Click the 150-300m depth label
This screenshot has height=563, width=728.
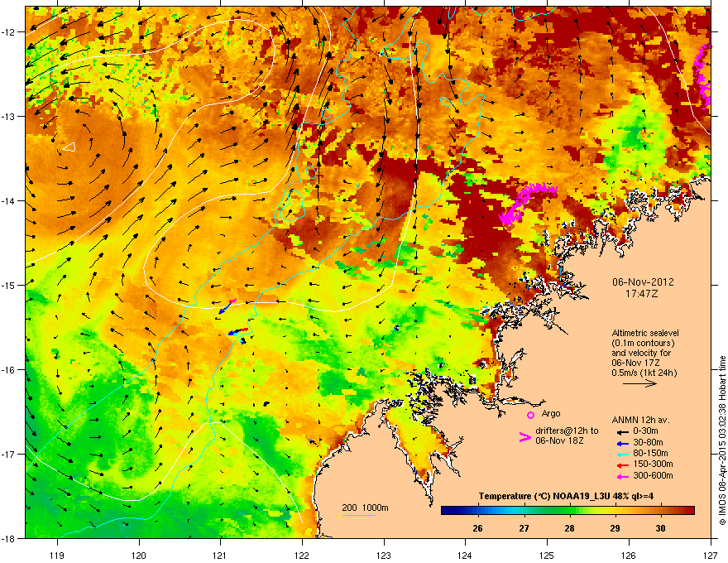point(653,464)
